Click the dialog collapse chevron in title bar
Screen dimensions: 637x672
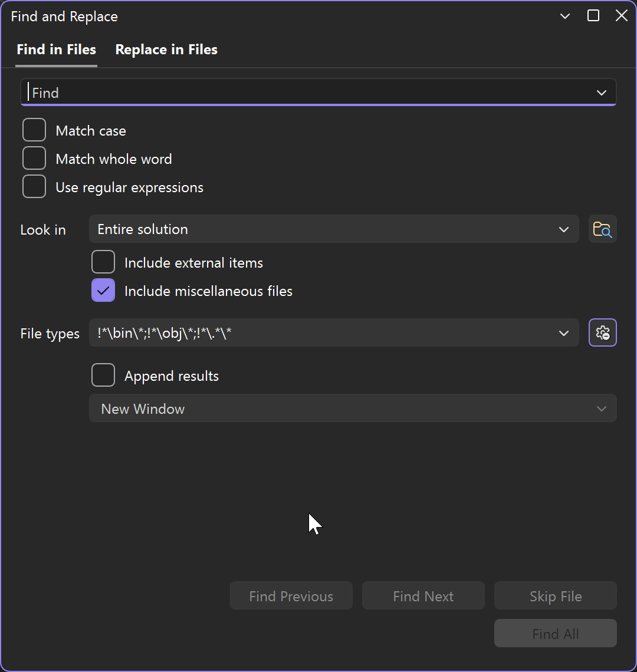[564, 16]
